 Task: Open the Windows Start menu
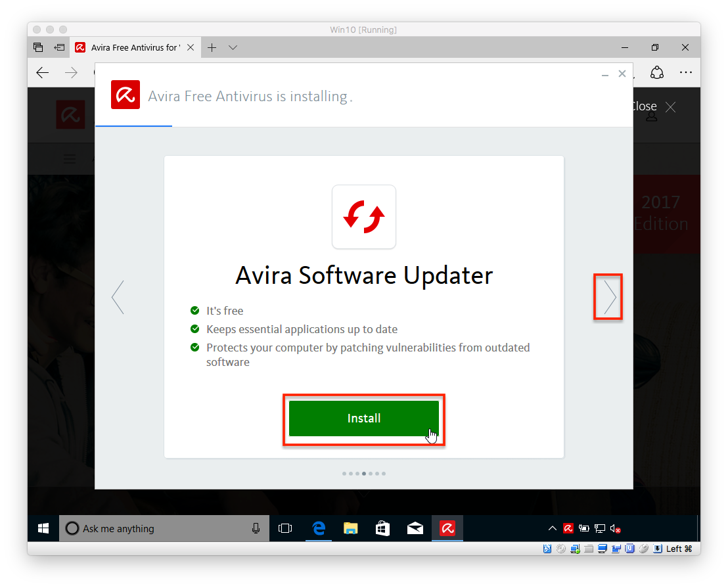[x=43, y=528]
